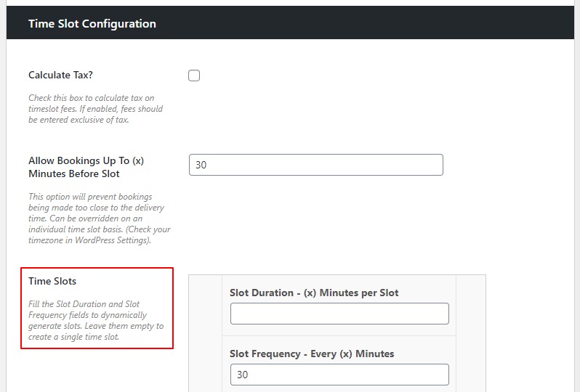Click the Time Slots help description
Viewport: 580px width, 392px height.
pyautogui.click(x=96, y=320)
